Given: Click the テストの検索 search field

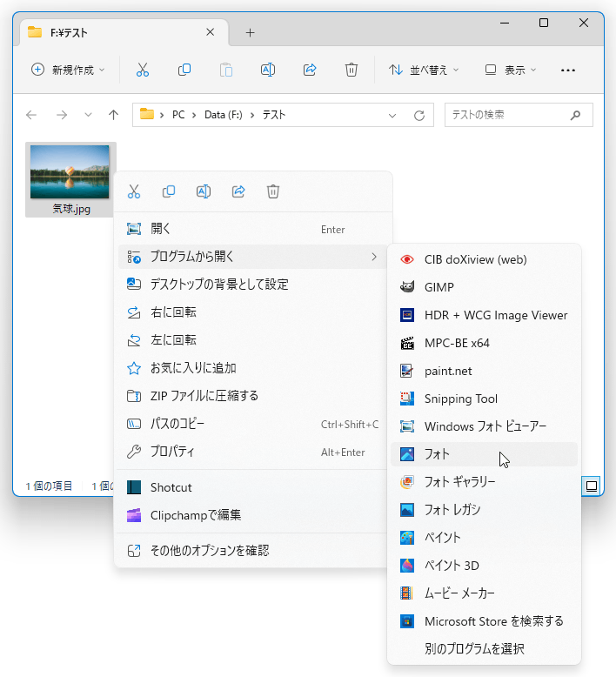Looking at the screenshot, I should [519, 115].
